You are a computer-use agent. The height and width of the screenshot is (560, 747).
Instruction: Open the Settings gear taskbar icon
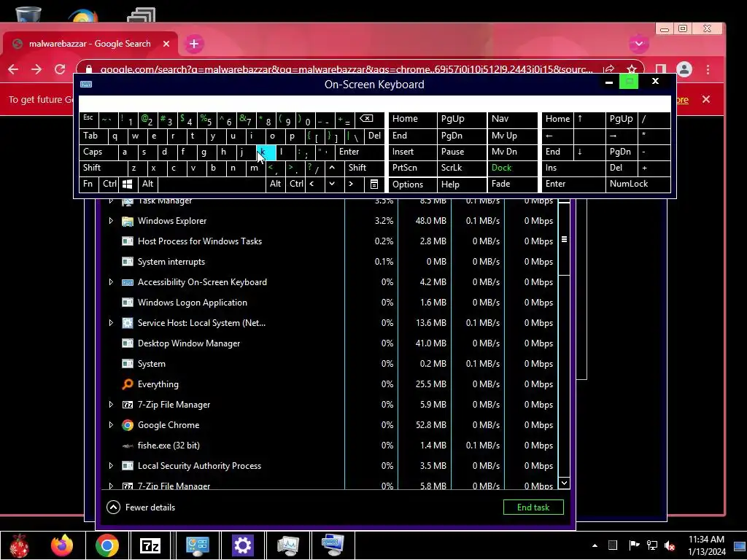click(x=242, y=545)
